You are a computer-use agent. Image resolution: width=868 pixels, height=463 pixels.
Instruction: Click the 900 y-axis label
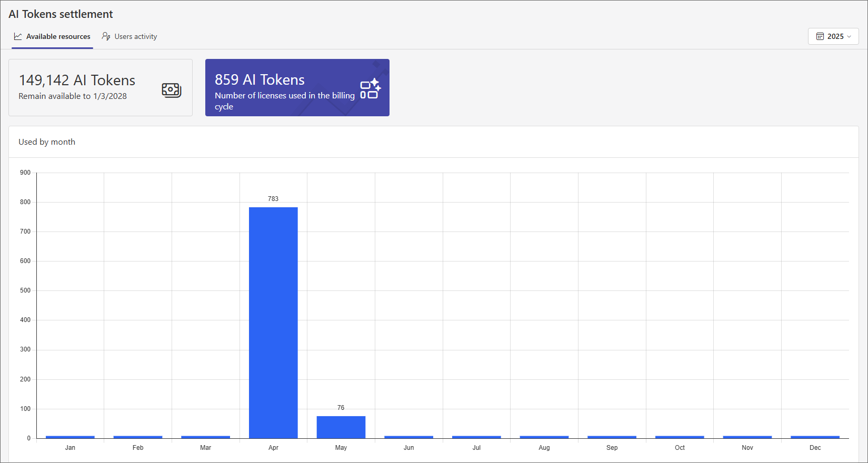pos(25,173)
